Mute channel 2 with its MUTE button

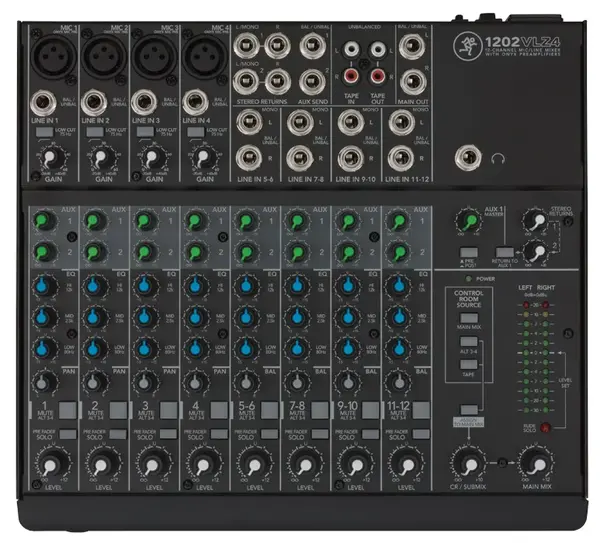click(x=118, y=410)
